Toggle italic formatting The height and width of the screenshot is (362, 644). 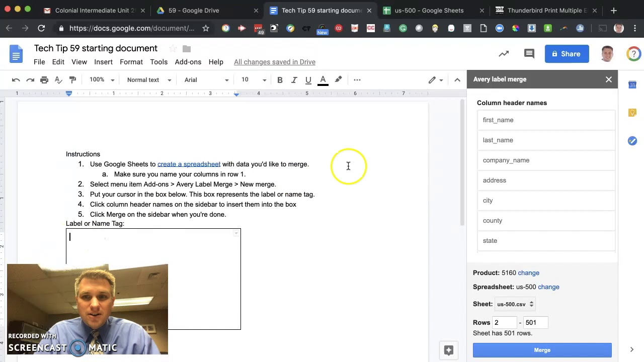[294, 80]
